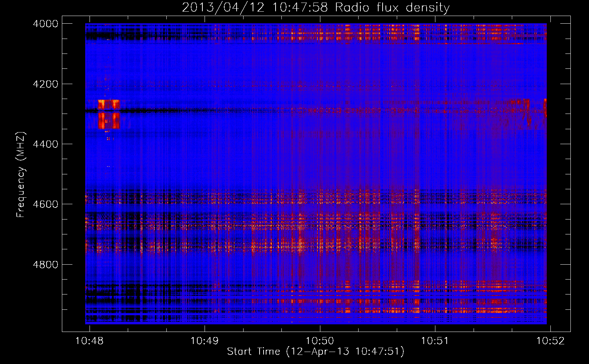This screenshot has width=589, height=364.
Task: Click the 10:48 time axis label
Action: (x=89, y=341)
